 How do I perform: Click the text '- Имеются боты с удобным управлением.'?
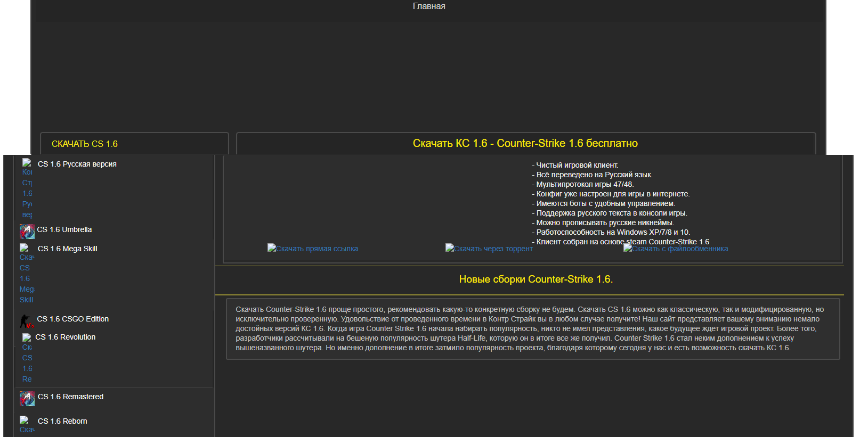pyautogui.click(x=603, y=203)
